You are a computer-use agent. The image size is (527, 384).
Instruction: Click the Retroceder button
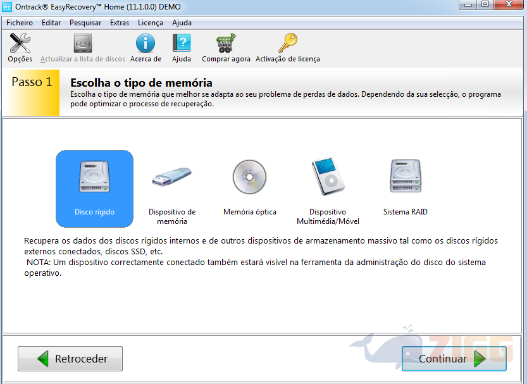coord(70,359)
